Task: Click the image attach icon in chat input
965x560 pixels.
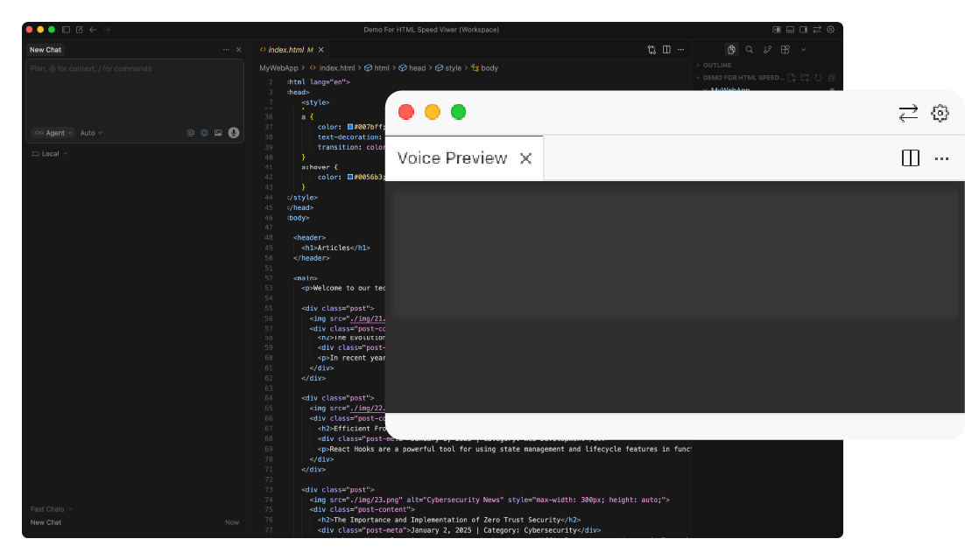Action: (x=218, y=133)
